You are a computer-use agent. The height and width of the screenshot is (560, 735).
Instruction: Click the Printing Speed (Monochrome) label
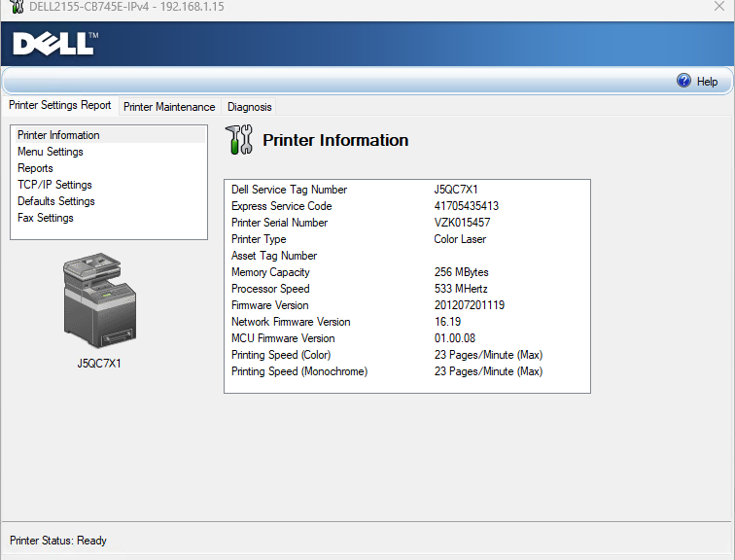coord(299,371)
